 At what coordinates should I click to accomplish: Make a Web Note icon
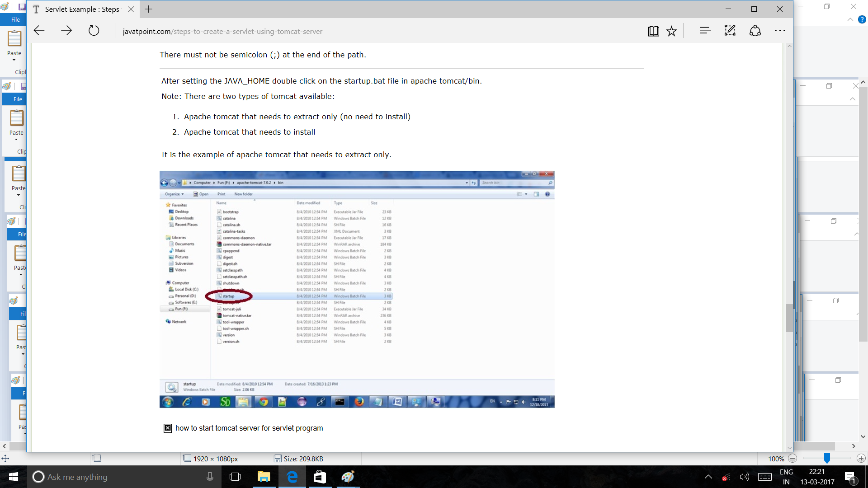pos(730,31)
